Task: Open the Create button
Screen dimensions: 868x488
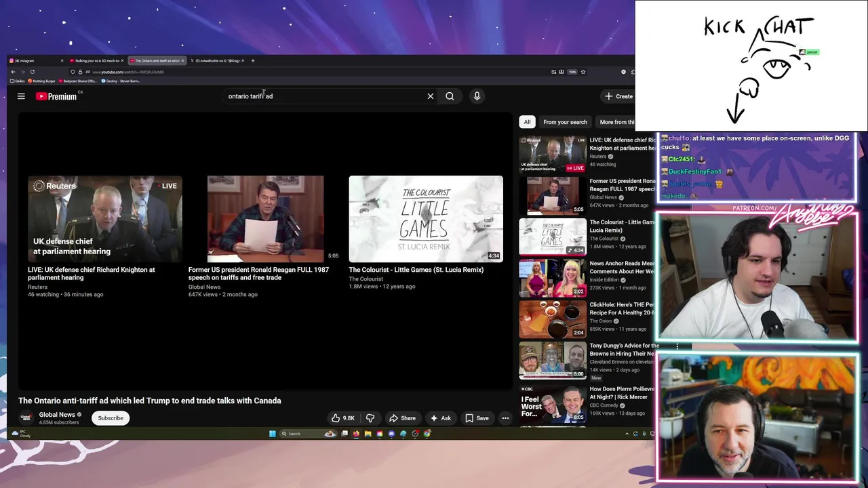Action: click(x=619, y=96)
